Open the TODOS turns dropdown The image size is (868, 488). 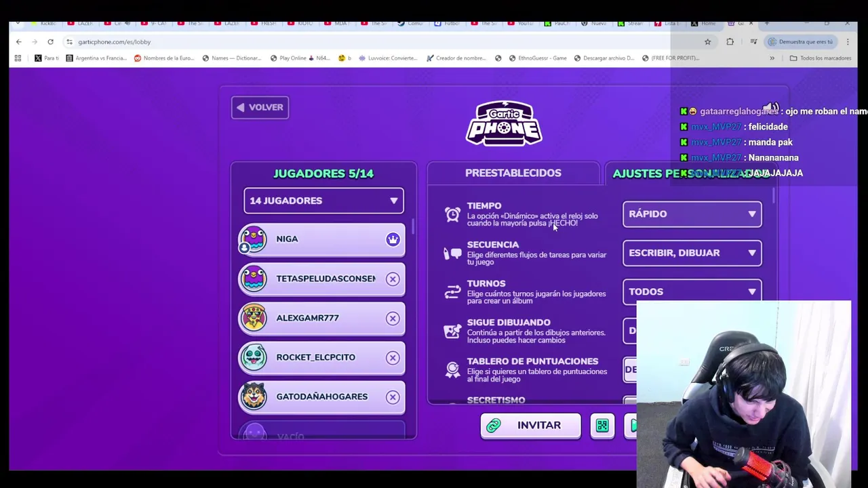tap(692, 291)
